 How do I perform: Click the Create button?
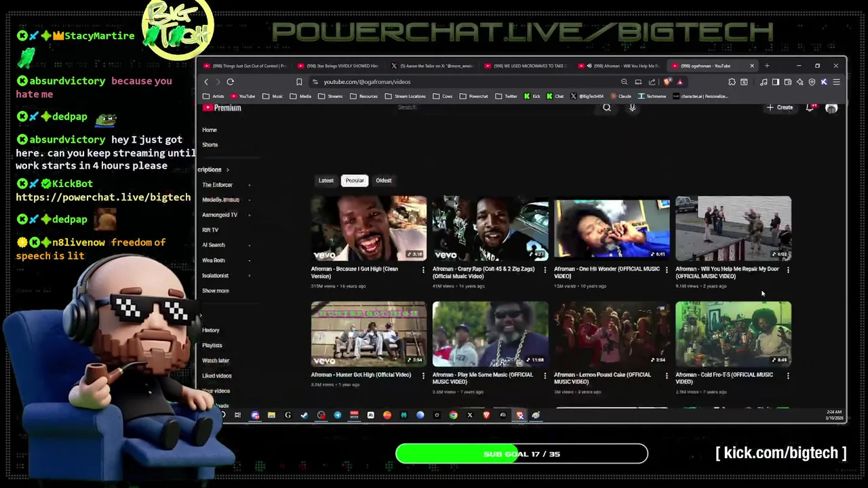[780, 108]
